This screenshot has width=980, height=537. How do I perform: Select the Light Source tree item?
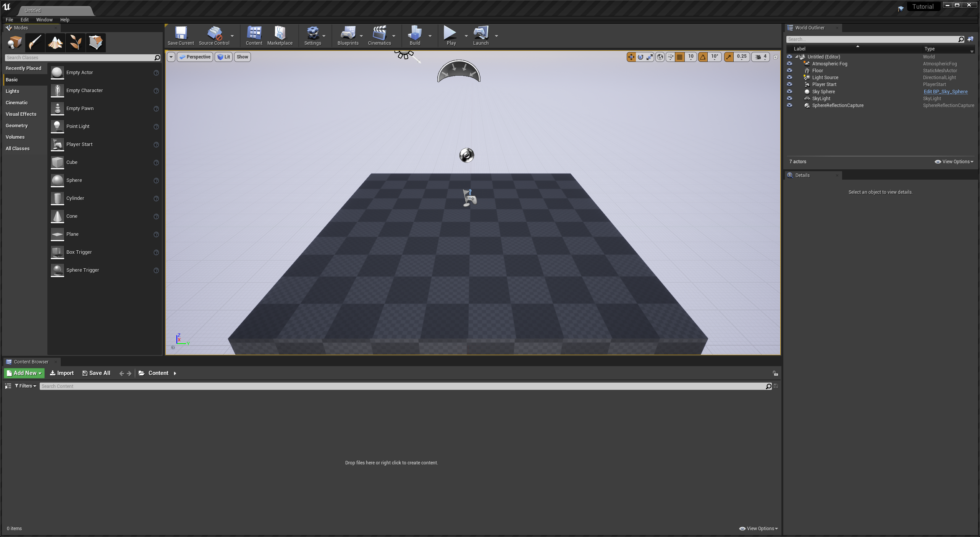coord(825,78)
